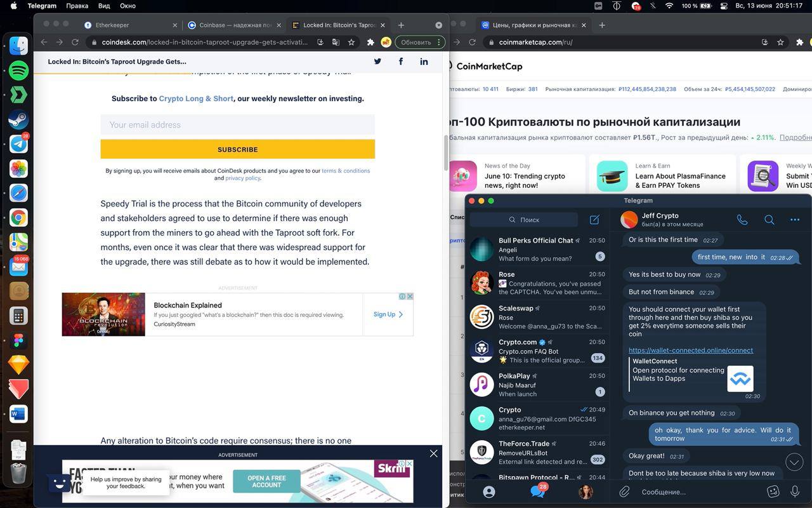Viewport: 812px width, 508px height.
Task: Open the Telegram chats tab with badge 28
Action: (538, 490)
